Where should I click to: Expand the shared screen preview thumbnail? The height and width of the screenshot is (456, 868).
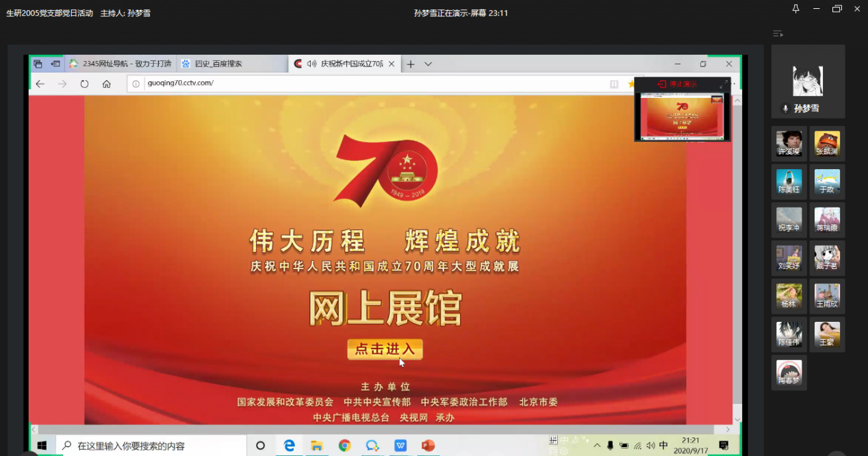(723, 84)
